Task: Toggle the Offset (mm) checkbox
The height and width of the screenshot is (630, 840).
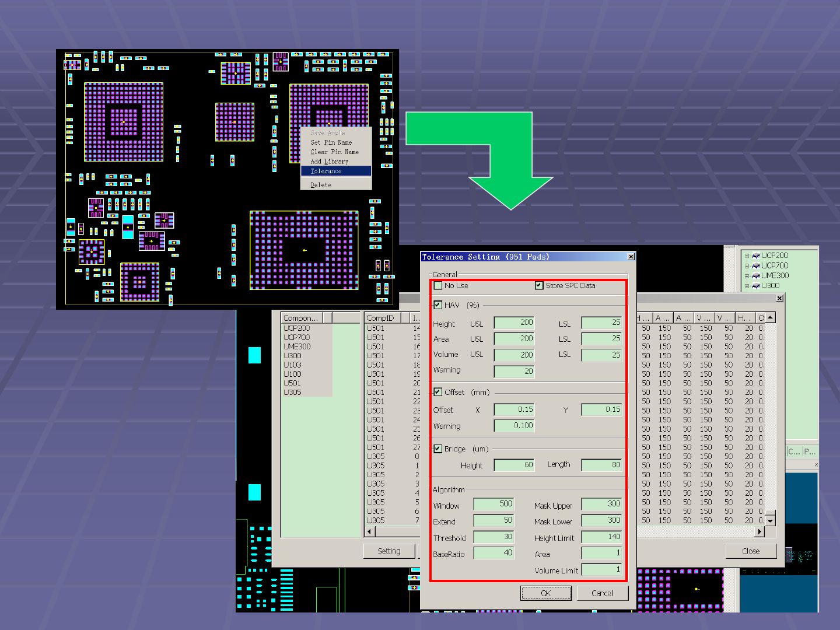Action: pos(438,392)
